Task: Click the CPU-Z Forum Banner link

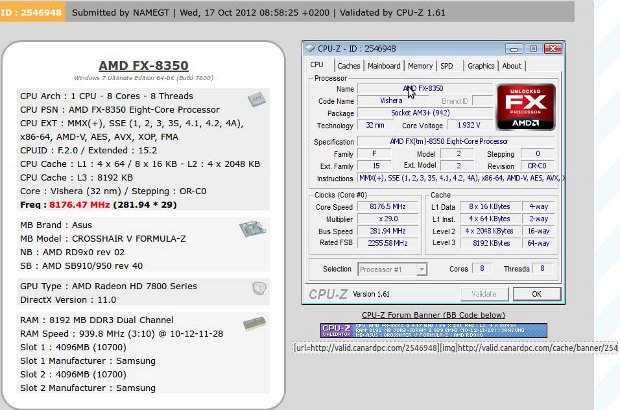Action: [433, 315]
